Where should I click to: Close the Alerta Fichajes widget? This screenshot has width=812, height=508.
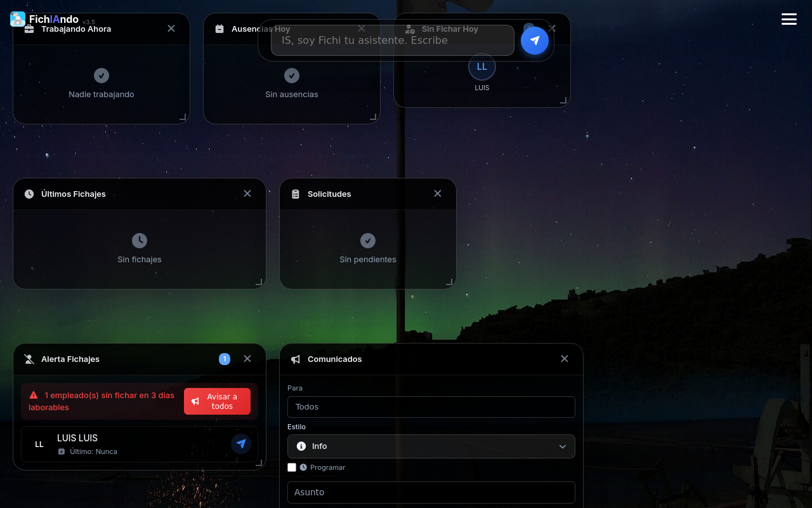(x=247, y=359)
